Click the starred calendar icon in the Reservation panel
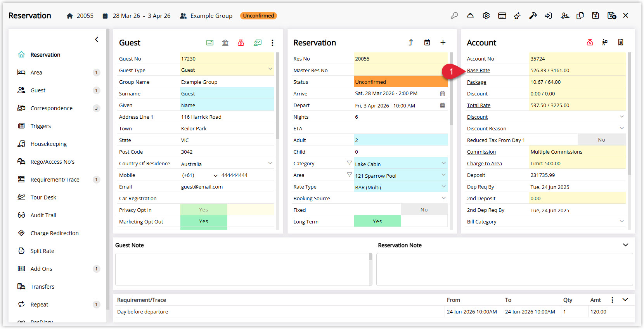Viewport: 644px width, 329px height. [427, 42]
